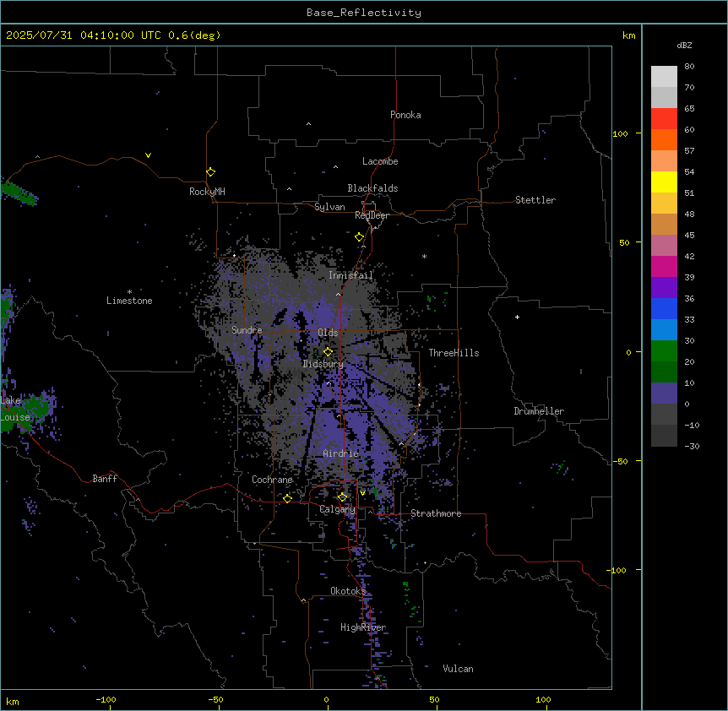This screenshot has height=711, width=728.
Task: Click the Cochrane label
Action: click(x=272, y=480)
